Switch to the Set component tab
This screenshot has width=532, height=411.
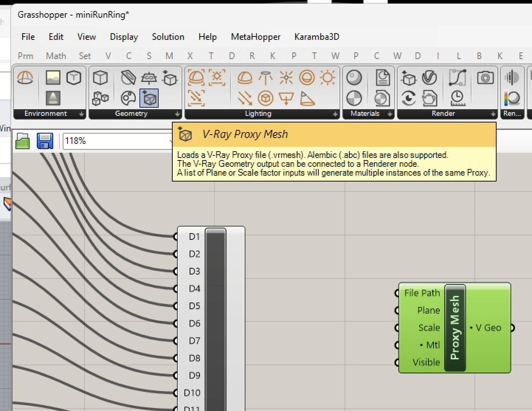[x=85, y=56]
